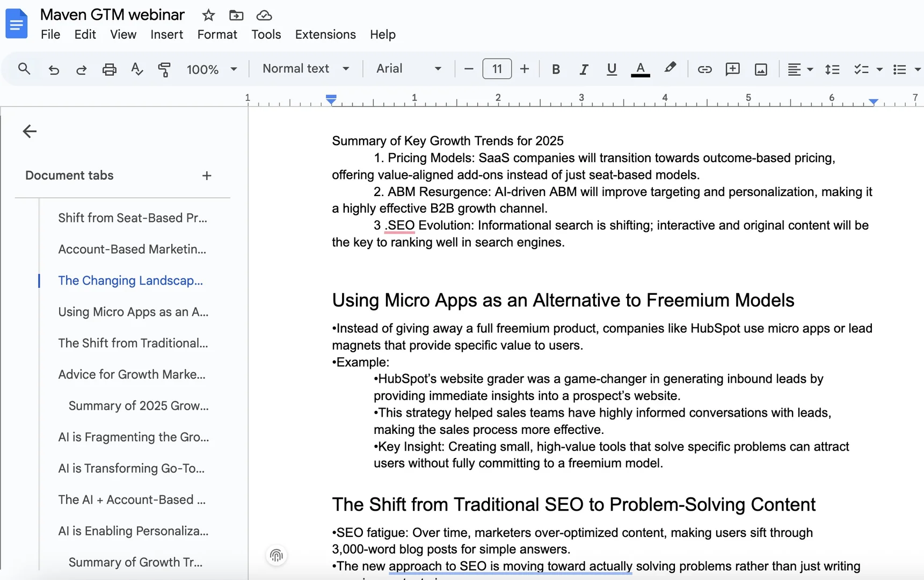Click the Maven GTM webinar document title
The width and height of the screenshot is (924, 580).
112,15
